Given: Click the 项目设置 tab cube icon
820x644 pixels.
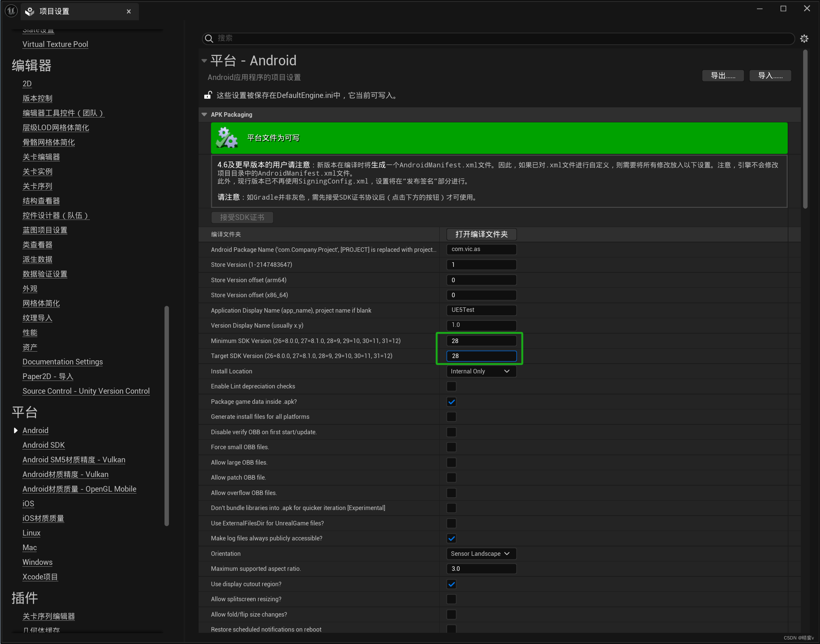Looking at the screenshot, I should click(x=29, y=11).
